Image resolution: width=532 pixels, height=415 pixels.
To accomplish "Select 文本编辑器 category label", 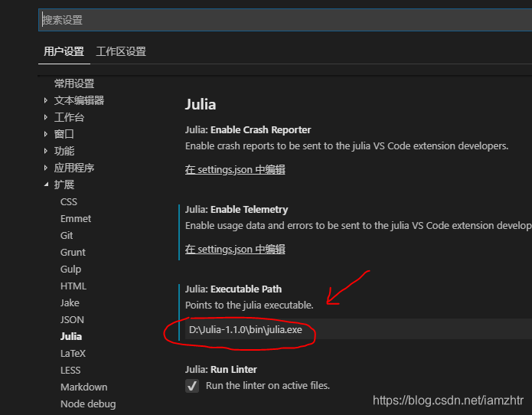I will [79, 100].
